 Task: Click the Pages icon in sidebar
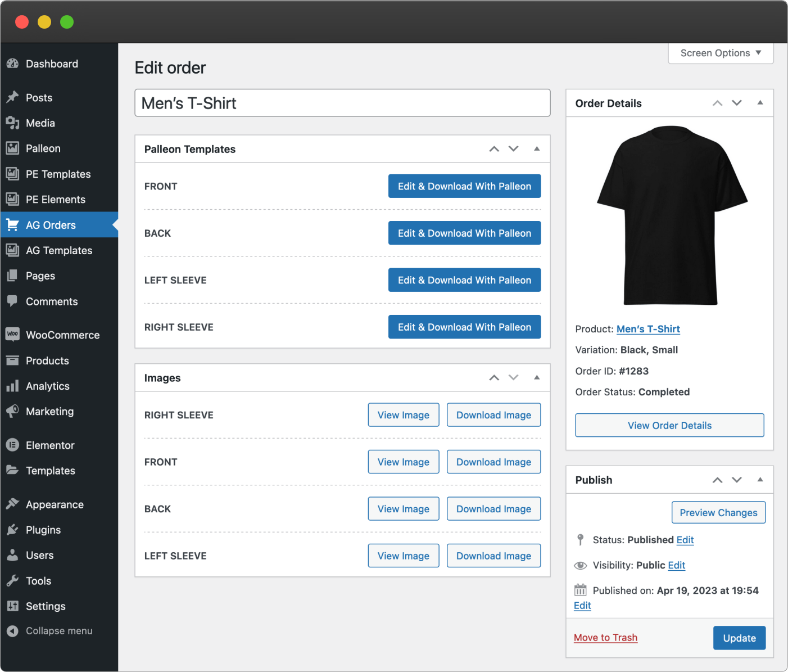click(12, 276)
